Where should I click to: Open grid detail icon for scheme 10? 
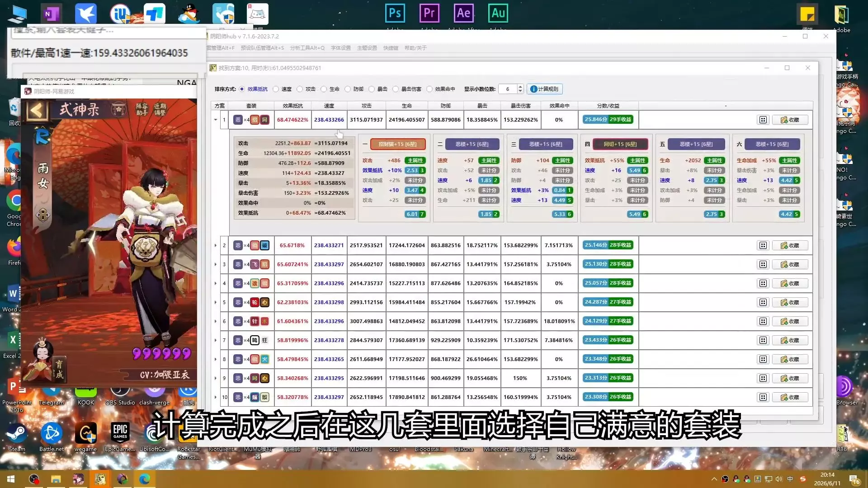pyautogui.click(x=763, y=397)
